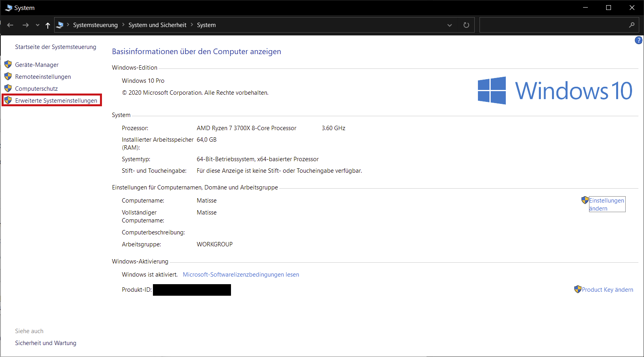Click '© 2020 Microsoft Corporation' copyright text
The image size is (644, 357).
click(x=163, y=93)
